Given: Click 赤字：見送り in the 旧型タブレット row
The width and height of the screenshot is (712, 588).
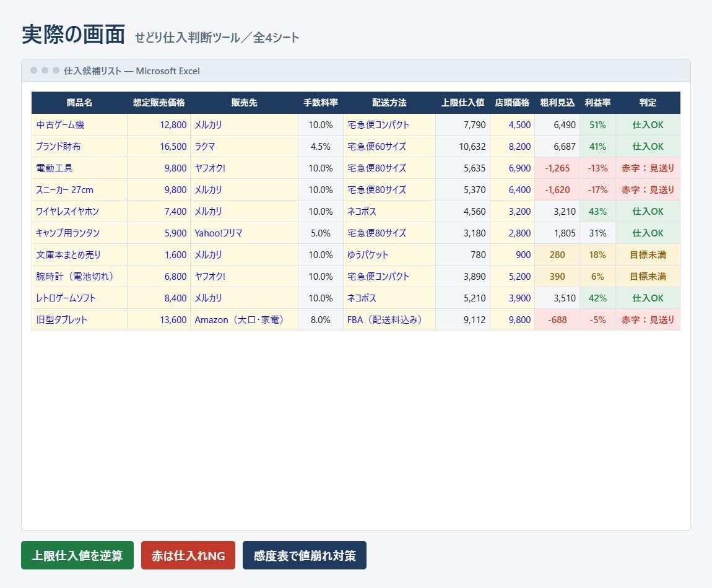Looking at the screenshot, I should (x=648, y=319).
